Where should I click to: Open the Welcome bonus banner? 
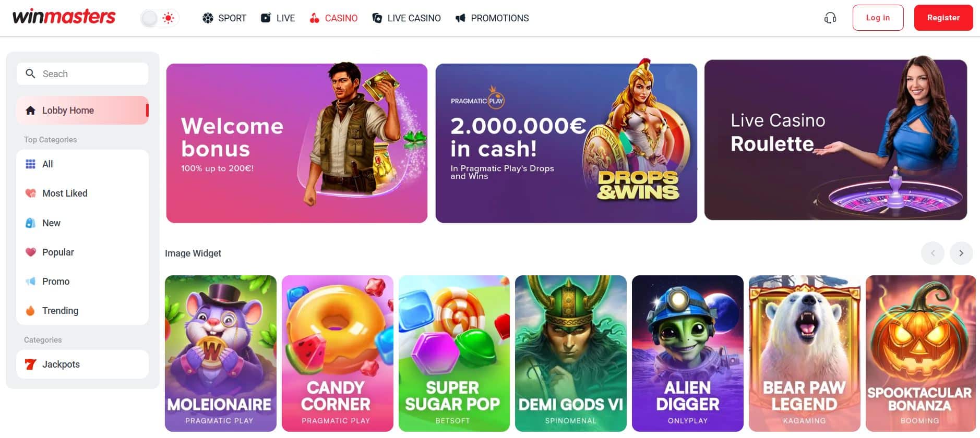[296, 143]
